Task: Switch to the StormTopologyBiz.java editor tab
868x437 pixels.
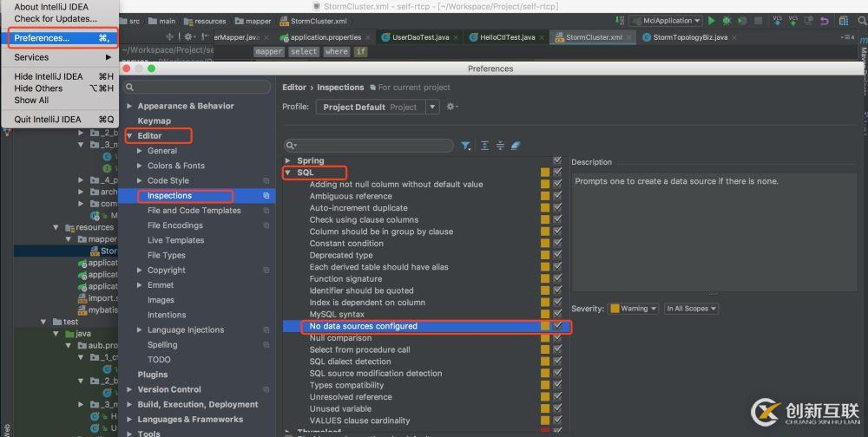Action: [690, 37]
